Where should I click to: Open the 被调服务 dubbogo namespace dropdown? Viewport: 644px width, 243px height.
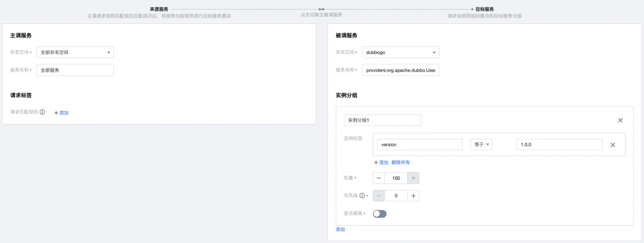401,52
